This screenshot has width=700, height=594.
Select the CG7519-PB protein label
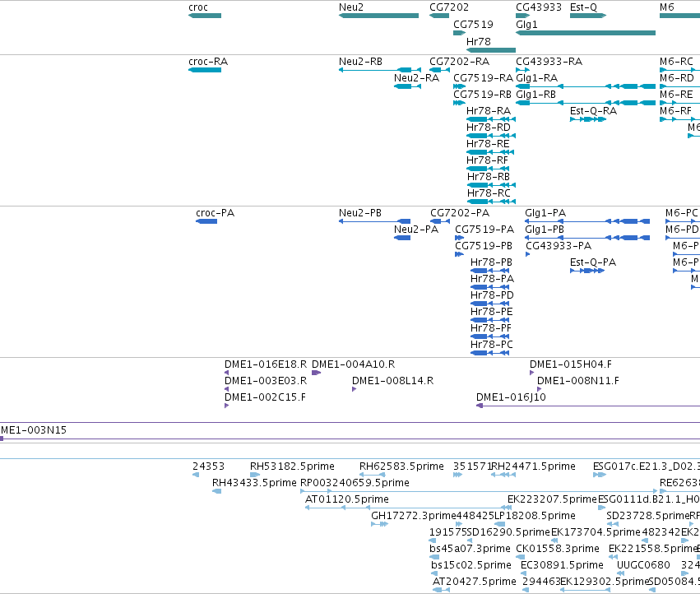tap(484, 246)
